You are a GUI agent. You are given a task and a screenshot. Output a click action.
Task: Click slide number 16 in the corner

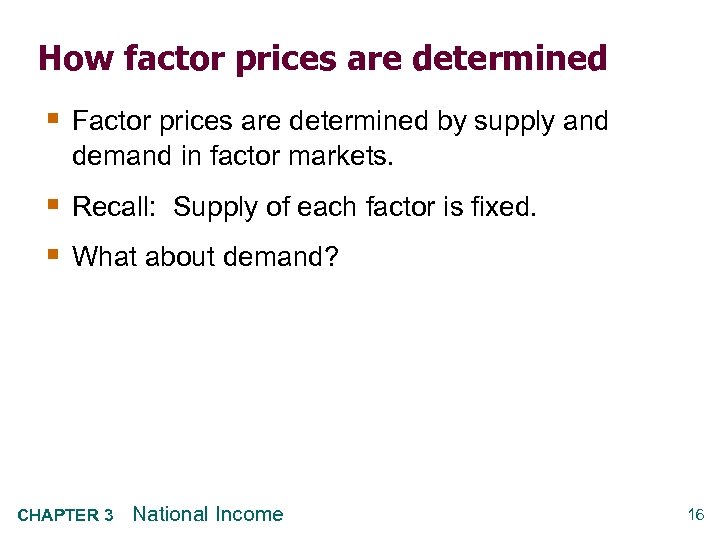click(x=696, y=515)
